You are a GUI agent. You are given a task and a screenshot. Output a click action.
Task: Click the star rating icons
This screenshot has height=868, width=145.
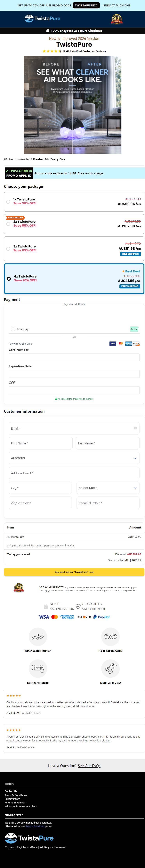(52, 51)
